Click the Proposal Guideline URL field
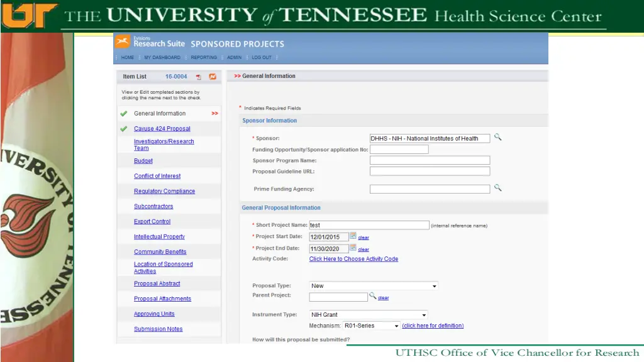The image size is (644, 362). click(x=430, y=172)
